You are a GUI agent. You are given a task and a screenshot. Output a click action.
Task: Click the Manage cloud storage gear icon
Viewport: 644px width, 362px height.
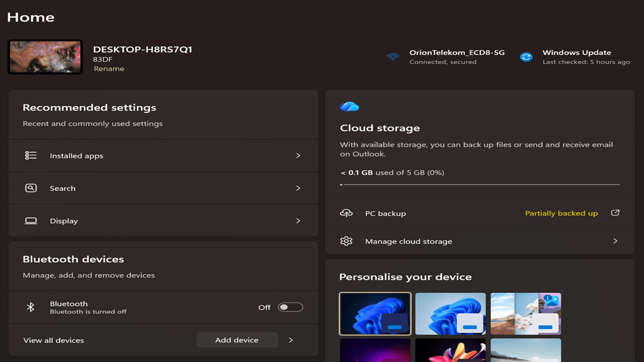pos(347,241)
